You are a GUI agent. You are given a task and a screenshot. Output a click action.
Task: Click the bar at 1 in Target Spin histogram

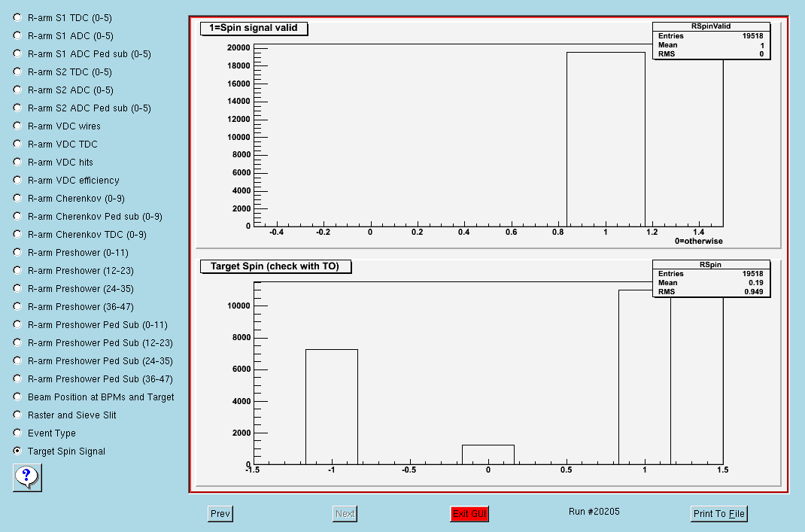tap(645, 378)
